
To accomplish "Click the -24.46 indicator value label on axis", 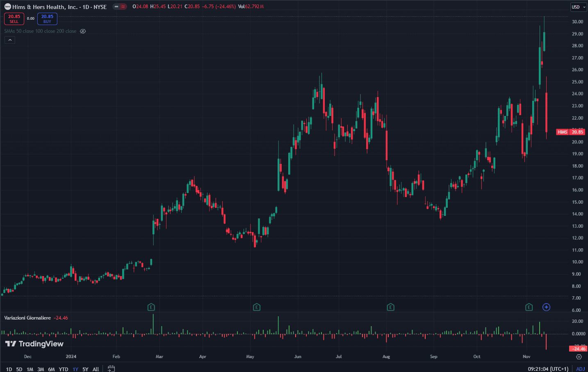I will [578, 349].
